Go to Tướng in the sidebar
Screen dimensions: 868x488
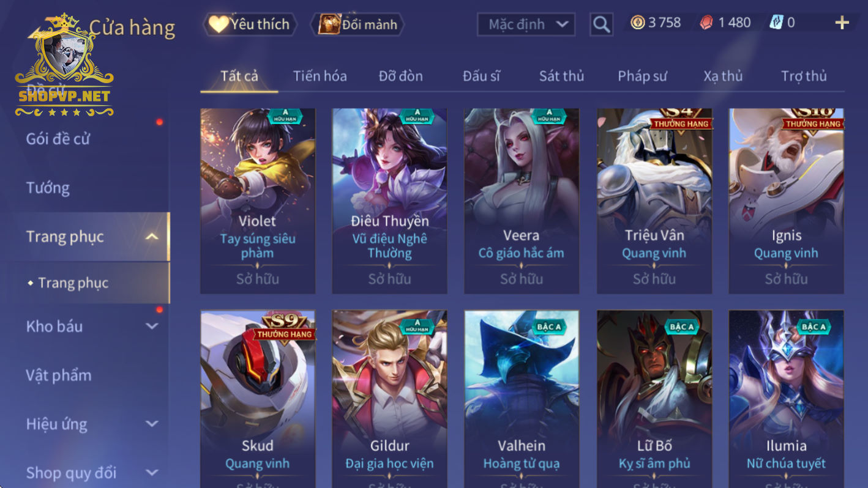click(48, 188)
